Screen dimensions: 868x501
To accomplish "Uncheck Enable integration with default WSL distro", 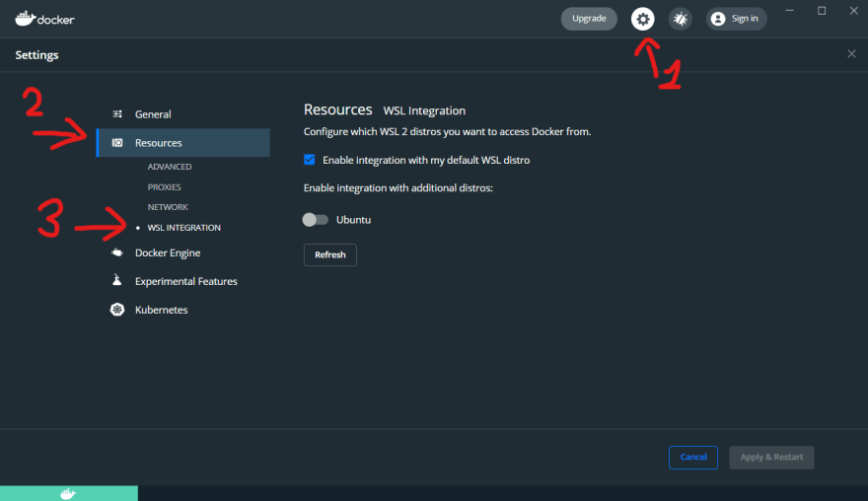I will pyautogui.click(x=310, y=160).
